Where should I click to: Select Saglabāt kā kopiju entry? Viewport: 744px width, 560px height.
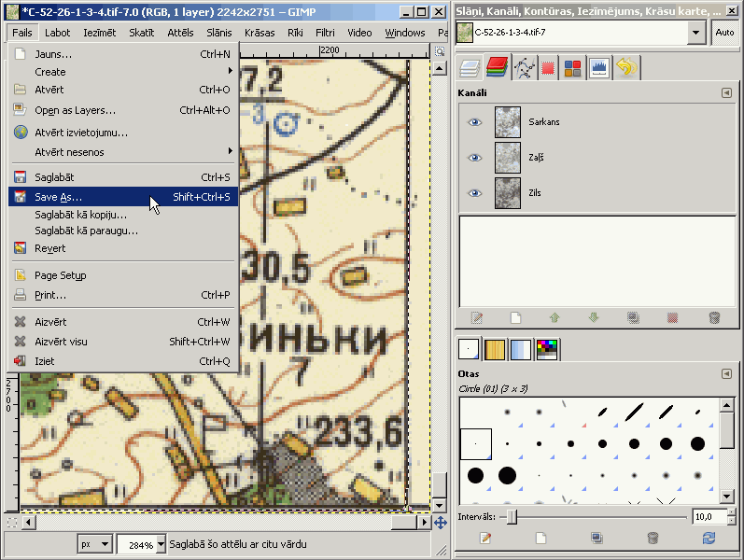[123, 215]
